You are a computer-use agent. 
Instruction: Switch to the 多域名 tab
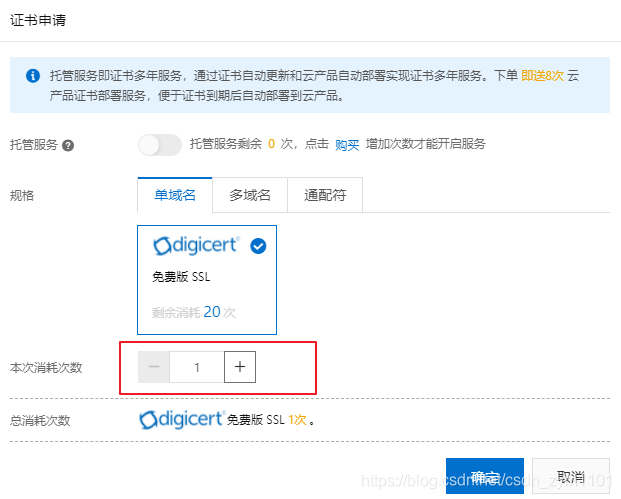pos(250,195)
